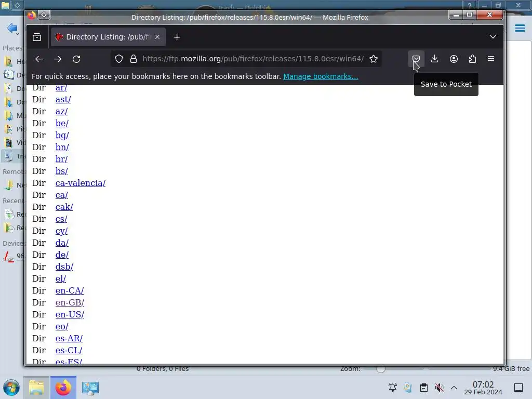Adjust the Dolphin zoom slider
Image resolution: width=532 pixels, height=399 pixels.
[x=381, y=369]
